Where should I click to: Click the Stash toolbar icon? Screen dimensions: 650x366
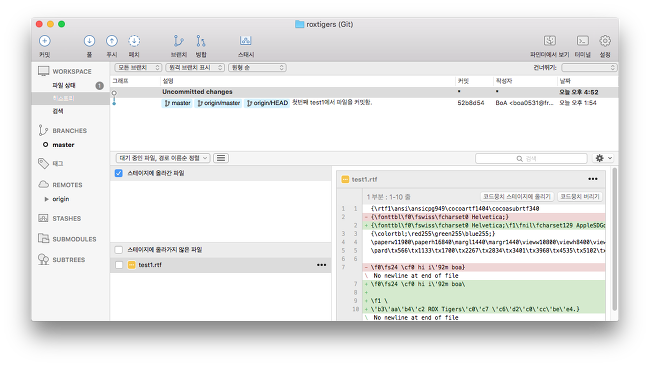[246, 41]
